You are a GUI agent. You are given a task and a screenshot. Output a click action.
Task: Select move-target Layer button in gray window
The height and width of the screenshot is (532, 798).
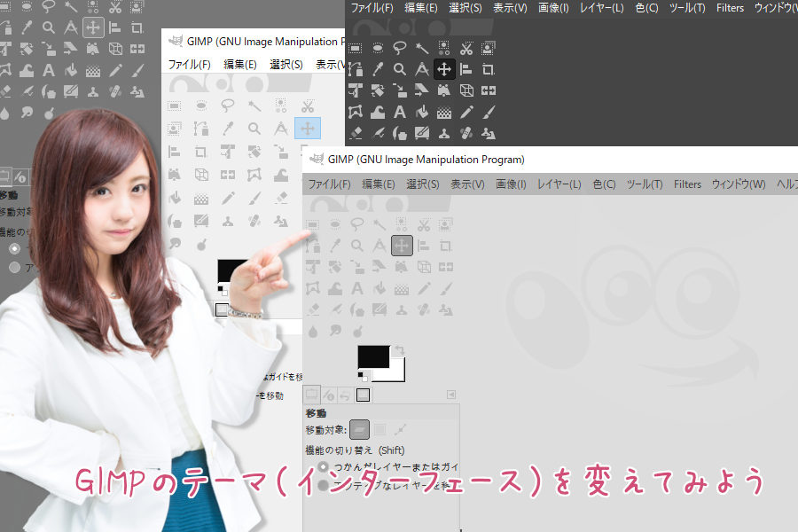point(359,430)
